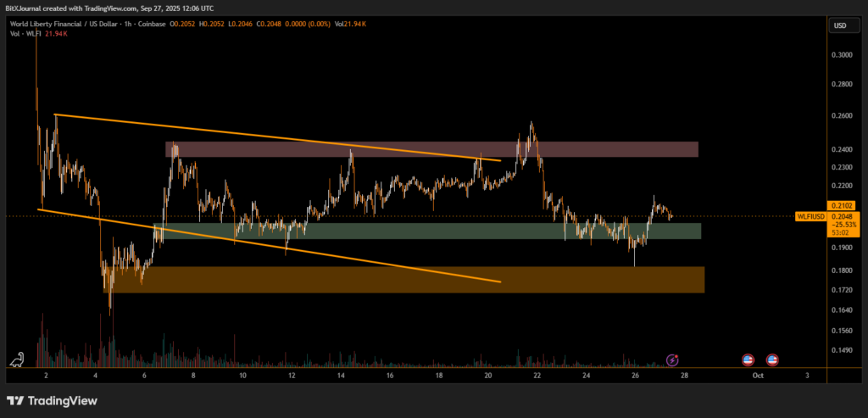Click the -25.53% change label
The image size is (868, 418).
843,225
